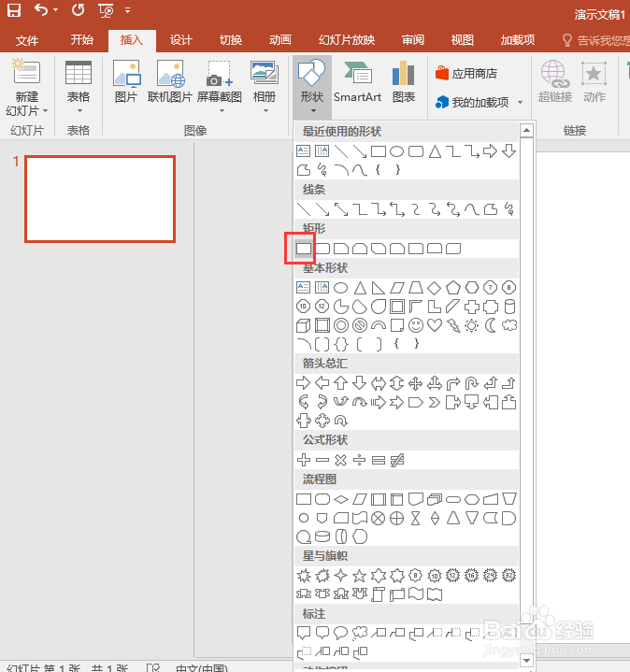The width and height of the screenshot is (630, 672).
Task: Select the plus sign in 公式形状
Action: 304,460
